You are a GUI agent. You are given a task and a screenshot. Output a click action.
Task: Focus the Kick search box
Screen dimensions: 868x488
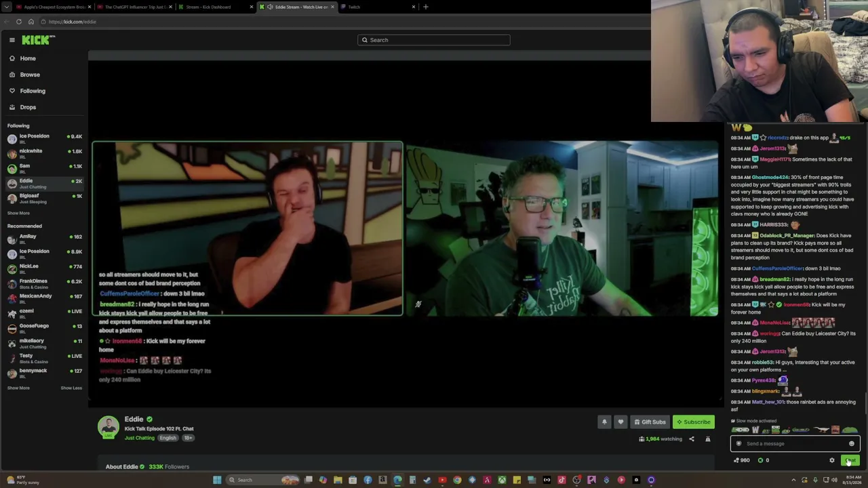434,40
